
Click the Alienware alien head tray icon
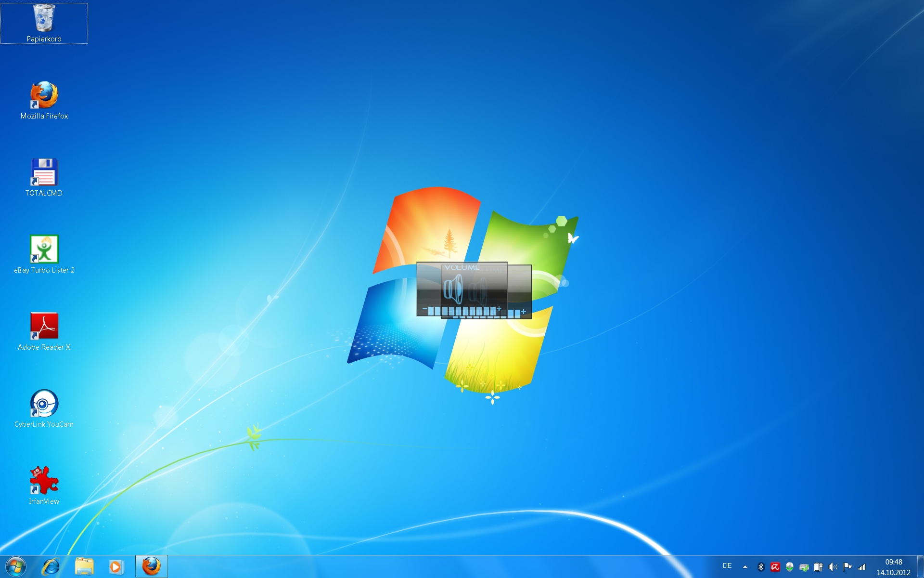pyautogui.click(x=789, y=567)
